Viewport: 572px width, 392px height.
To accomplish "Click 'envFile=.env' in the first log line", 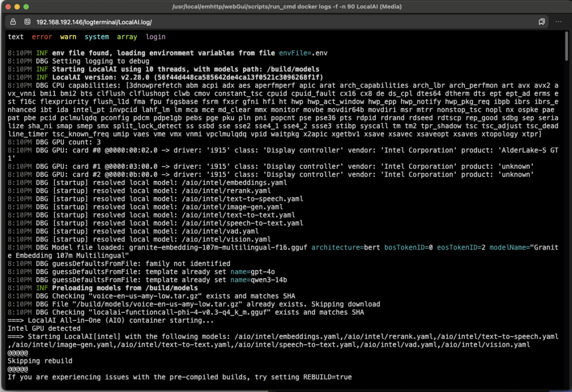I will point(303,53).
